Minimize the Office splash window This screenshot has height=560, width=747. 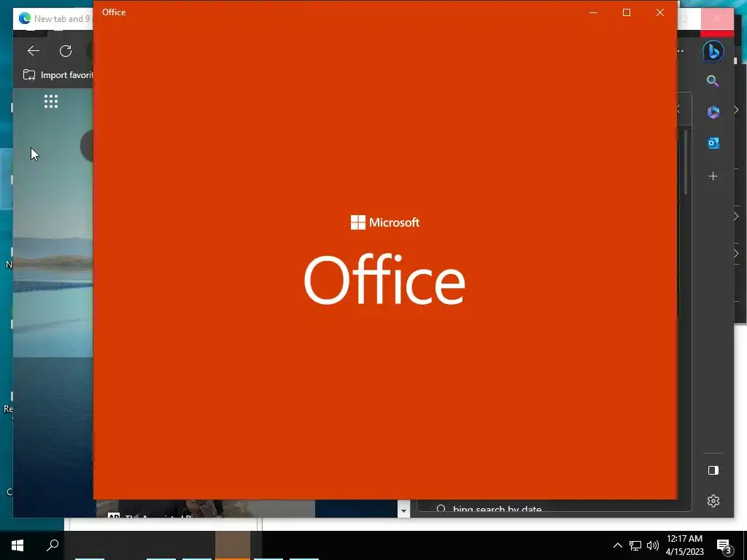pyautogui.click(x=593, y=12)
